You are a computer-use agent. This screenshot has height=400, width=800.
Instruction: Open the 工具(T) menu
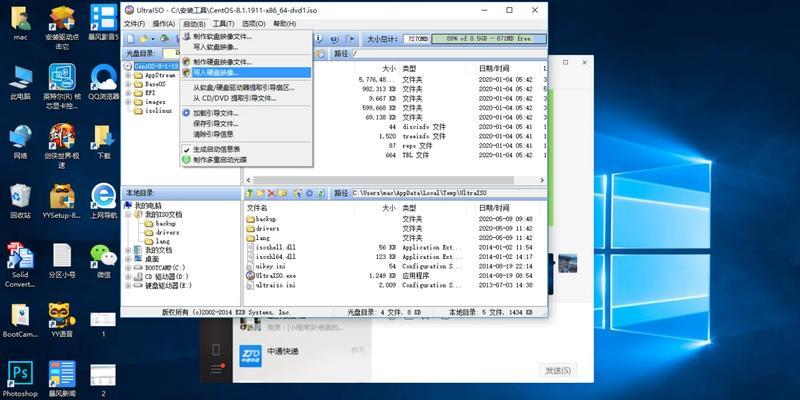coord(223,24)
